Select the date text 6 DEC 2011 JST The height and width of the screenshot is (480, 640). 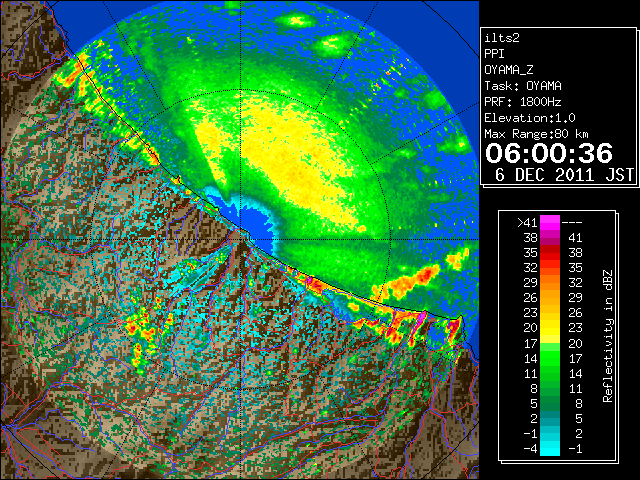564,175
